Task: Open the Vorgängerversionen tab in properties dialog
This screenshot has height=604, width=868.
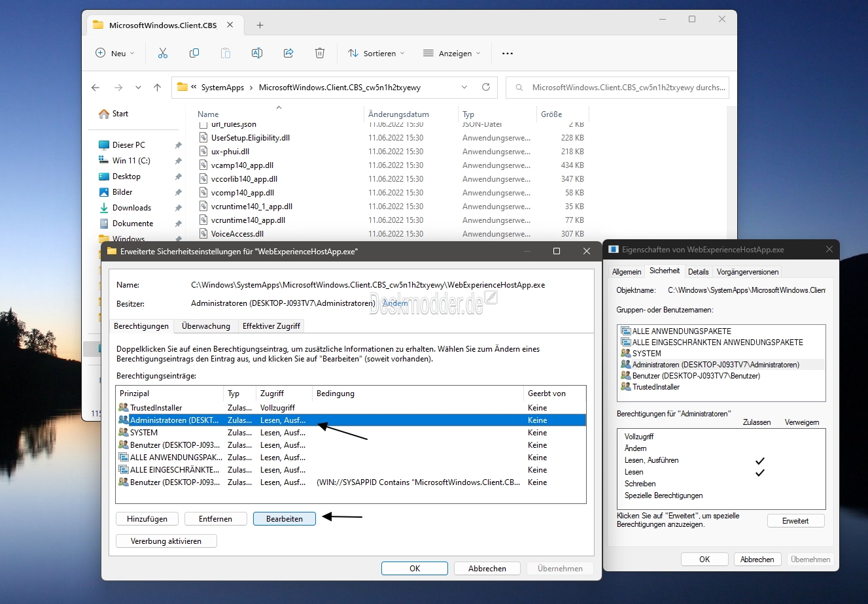Action: click(748, 272)
